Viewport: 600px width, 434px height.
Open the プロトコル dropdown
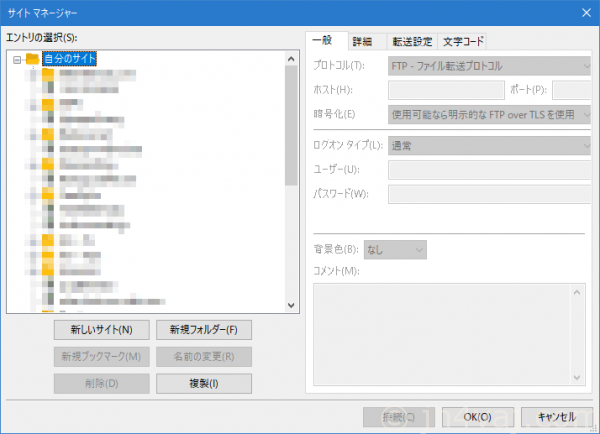pos(489,66)
